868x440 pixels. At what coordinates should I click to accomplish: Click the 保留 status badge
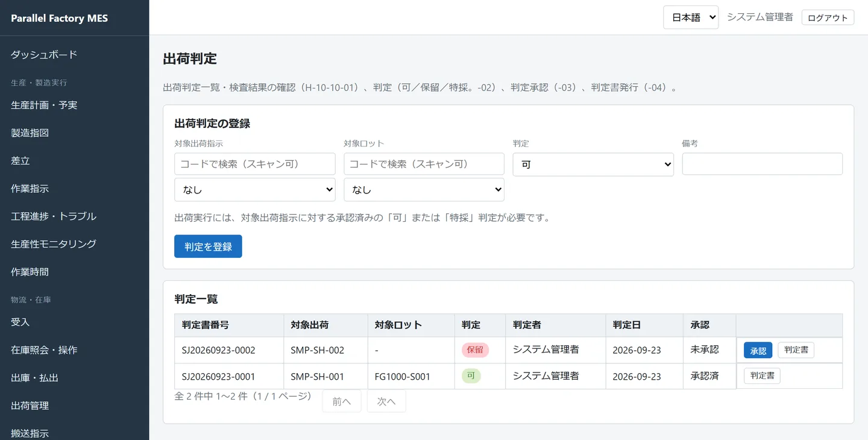pos(475,350)
